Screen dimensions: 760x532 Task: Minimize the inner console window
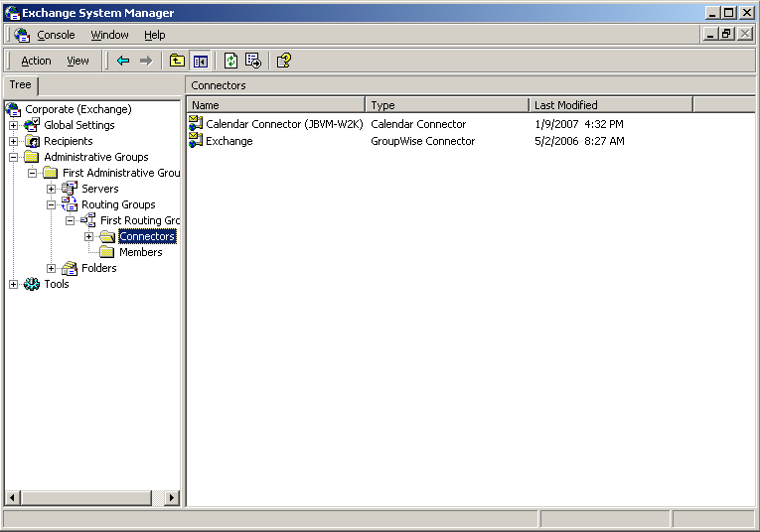click(710, 35)
